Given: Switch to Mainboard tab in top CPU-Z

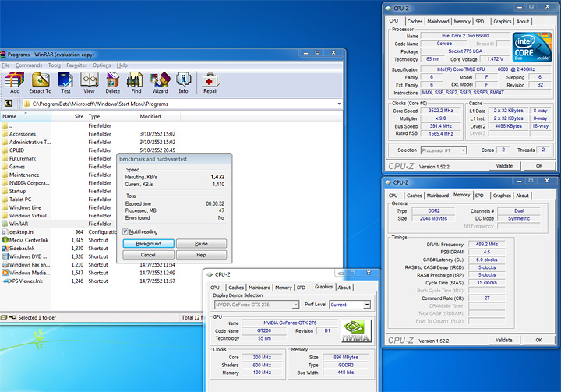Looking at the screenshot, I should tap(438, 22).
